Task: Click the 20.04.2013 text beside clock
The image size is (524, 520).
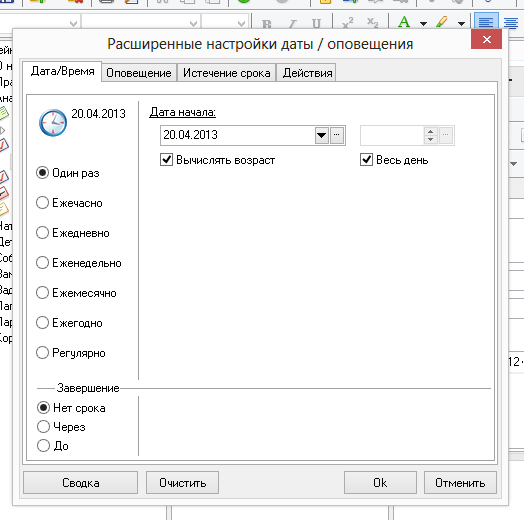Action: [x=98, y=114]
